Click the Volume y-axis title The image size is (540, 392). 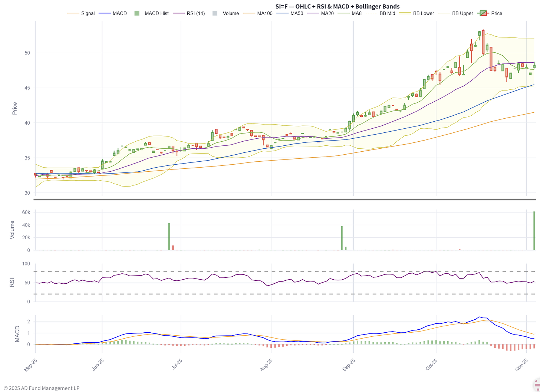12,230
